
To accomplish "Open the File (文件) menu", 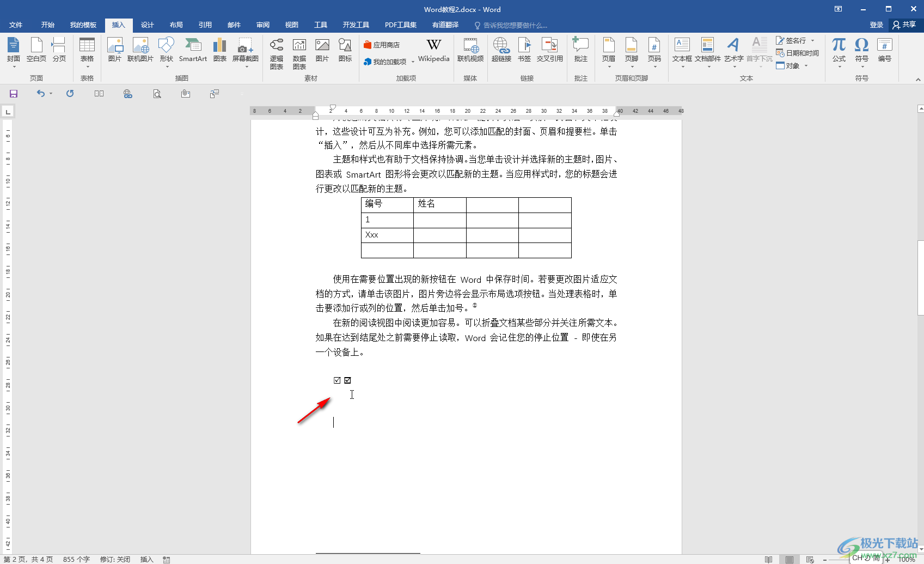I will coord(16,25).
